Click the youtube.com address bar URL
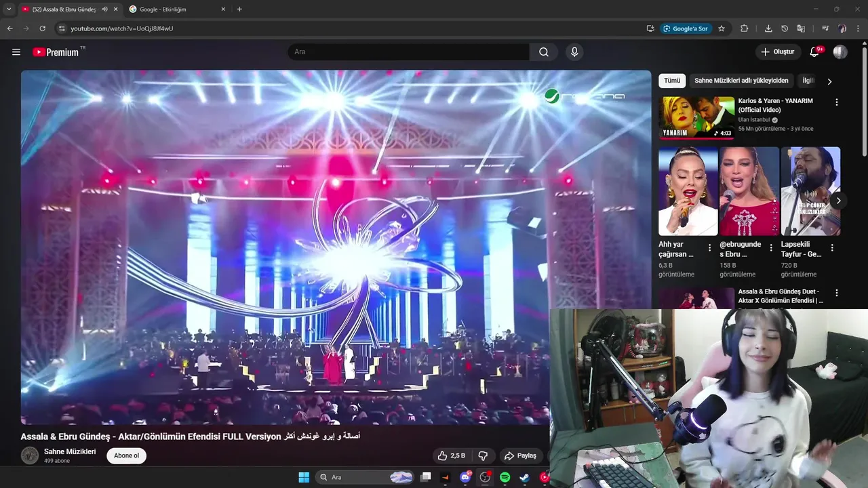This screenshot has height=488, width=868. pos(122,28)
